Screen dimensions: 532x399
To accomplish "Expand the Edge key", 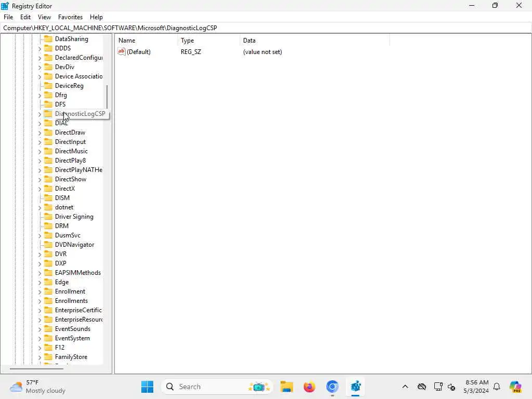I will (39, 282).
